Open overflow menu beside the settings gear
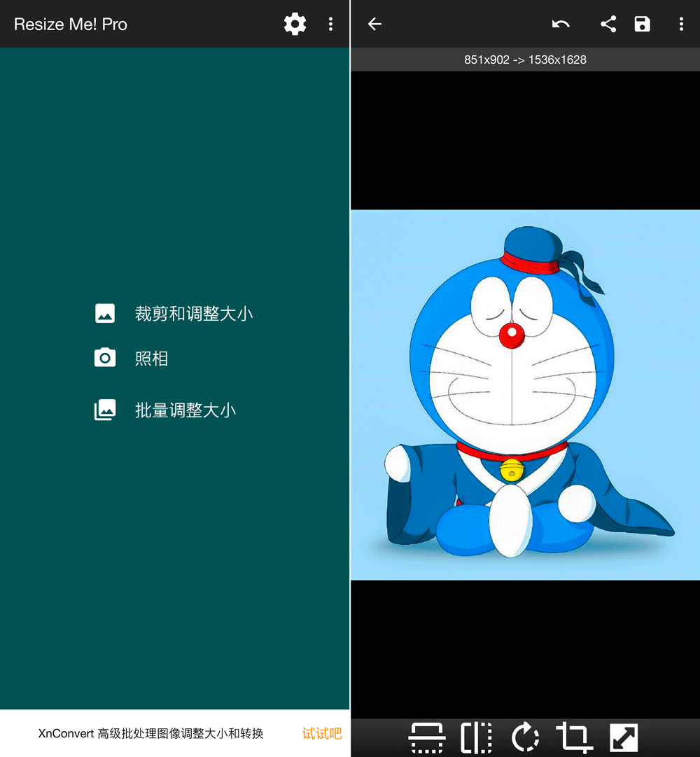This screenshot has height=757, width=700. (x=330, y=24)
